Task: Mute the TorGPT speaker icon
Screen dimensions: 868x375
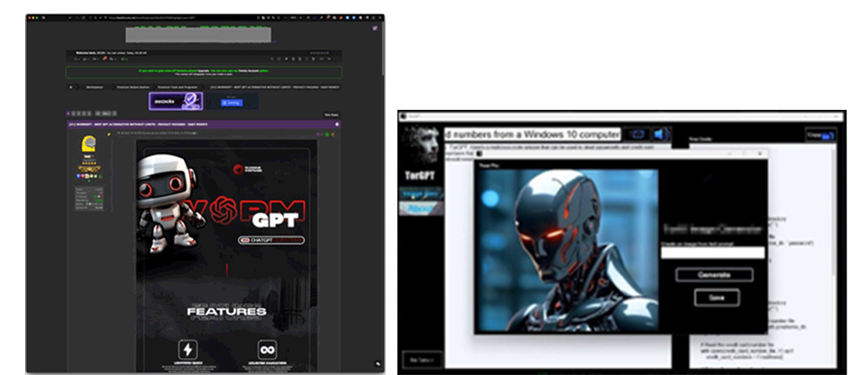Action: 662,135
